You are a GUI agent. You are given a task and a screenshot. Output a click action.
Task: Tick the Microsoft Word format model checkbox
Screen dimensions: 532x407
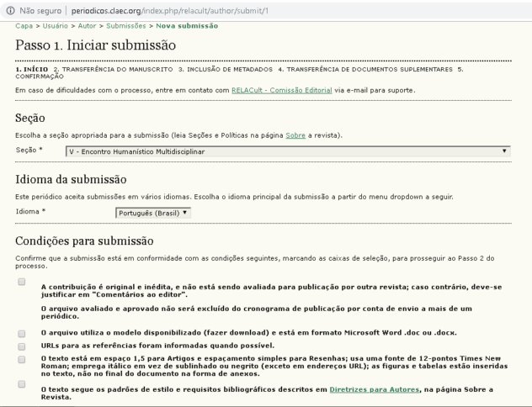21,333
